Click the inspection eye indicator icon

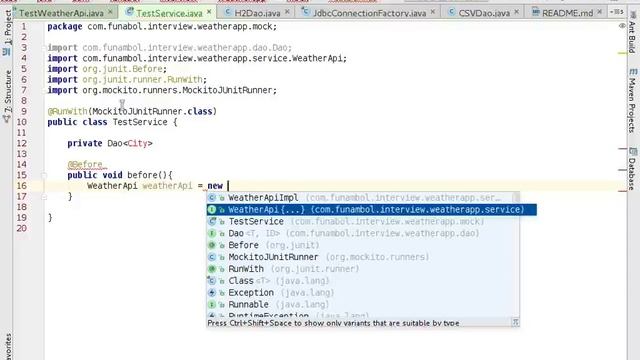coord(622,26)
